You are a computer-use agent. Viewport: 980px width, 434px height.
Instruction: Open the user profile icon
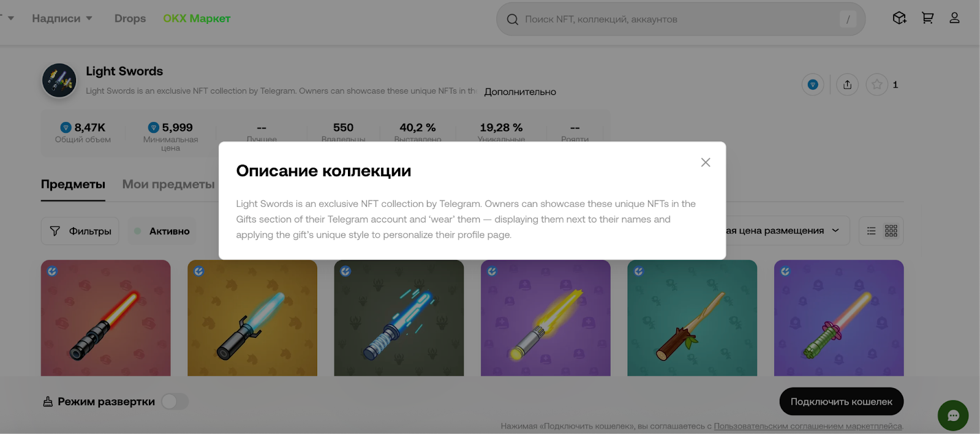click(954, 18)
